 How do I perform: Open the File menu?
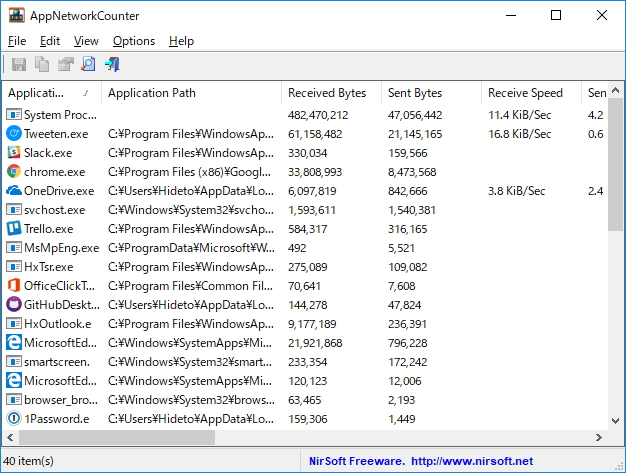(x=17, y=41)
